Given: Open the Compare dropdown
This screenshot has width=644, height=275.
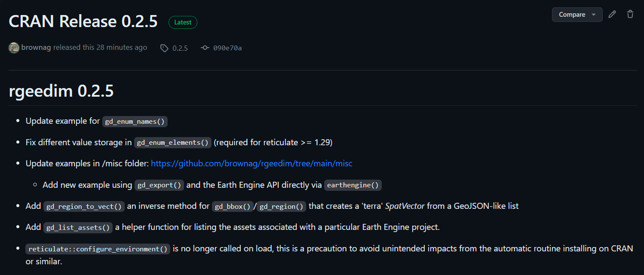Looking at the screenshot, I should pyautogui.click(x=577, y=15).
